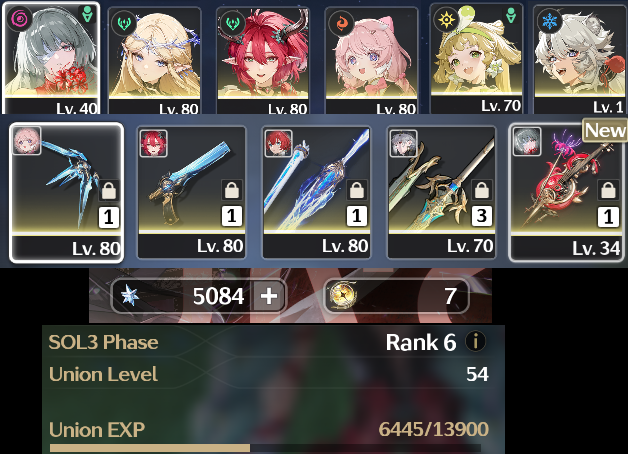Screen dimensions: 628x454
Task: Choose the red-haired horned Lv. 80 character
Action: click(x=263, y=61)
